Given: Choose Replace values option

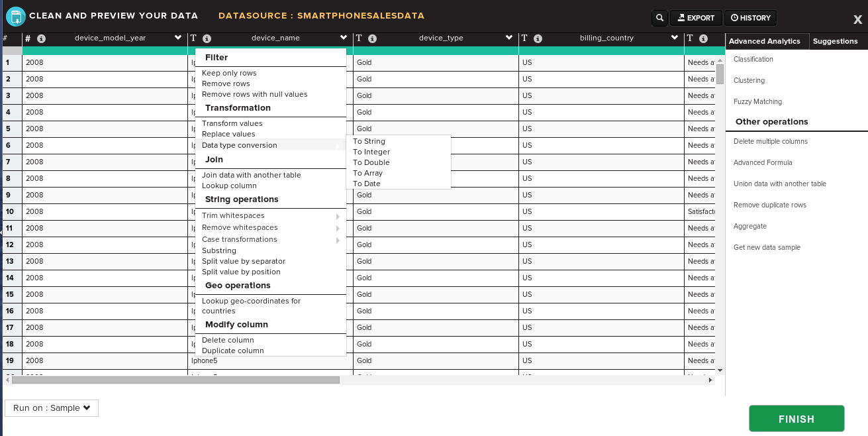Looking at the screenshot, I should click(228, 134).
